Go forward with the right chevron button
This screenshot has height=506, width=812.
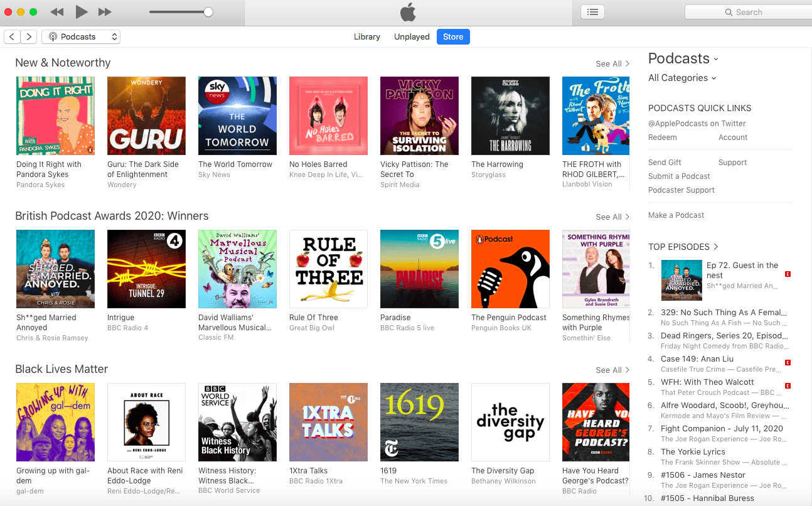point(29,37)
